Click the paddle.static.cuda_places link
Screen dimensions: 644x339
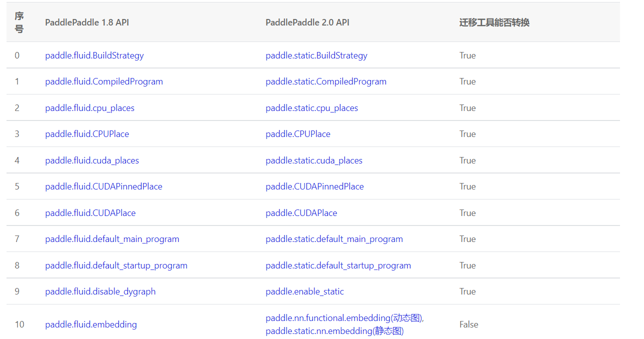[x=313, y=160]
